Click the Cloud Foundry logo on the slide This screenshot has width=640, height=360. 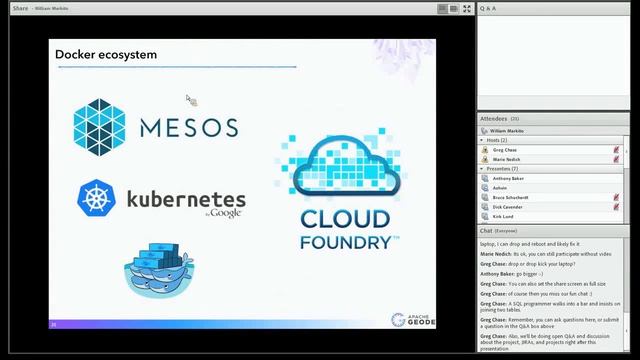[x=342, y=189]
